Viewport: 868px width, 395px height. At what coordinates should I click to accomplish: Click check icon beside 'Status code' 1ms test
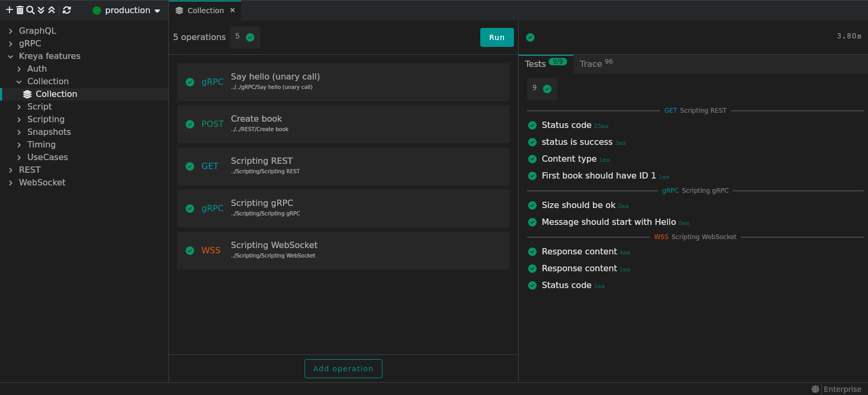532,285
